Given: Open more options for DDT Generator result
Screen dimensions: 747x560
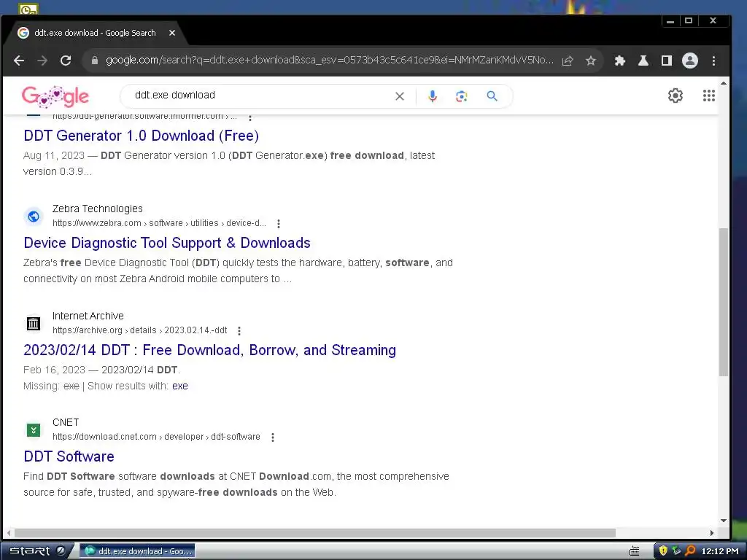Looking at the screenshot, I should pos(250,117).
